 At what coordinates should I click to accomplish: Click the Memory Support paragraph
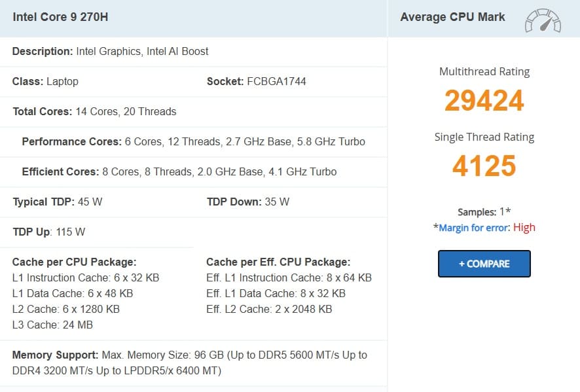[190, 363]
